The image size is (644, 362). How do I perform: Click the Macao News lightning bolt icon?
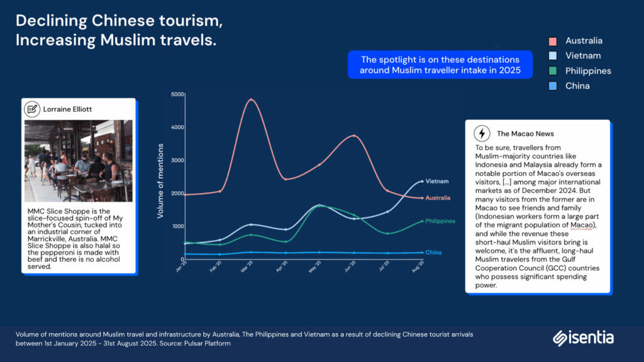[x=481, y=133]
